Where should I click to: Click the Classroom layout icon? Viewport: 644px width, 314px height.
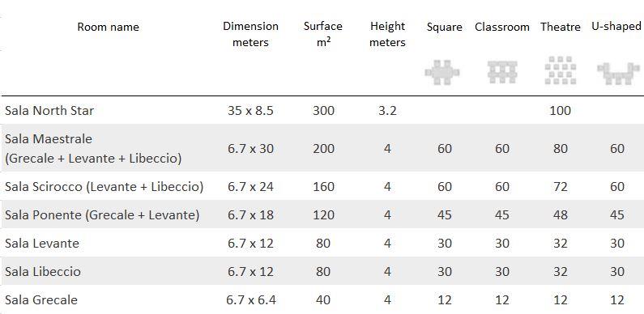point(502,72)
